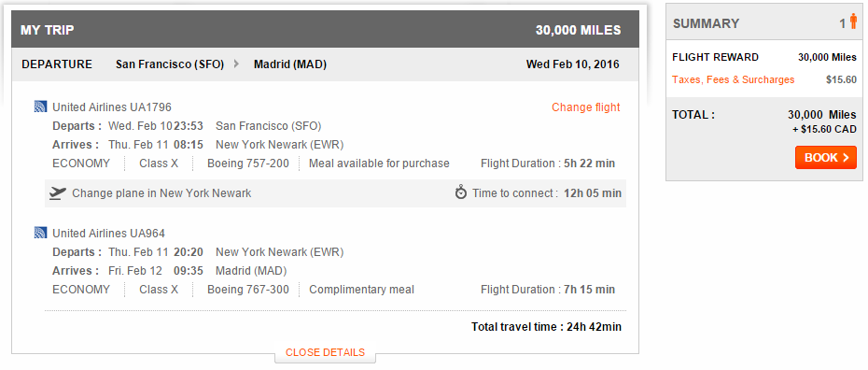This screenshot has width=868, height=370.
Task: Click the DEPARTURE row label
Action: 57,64
